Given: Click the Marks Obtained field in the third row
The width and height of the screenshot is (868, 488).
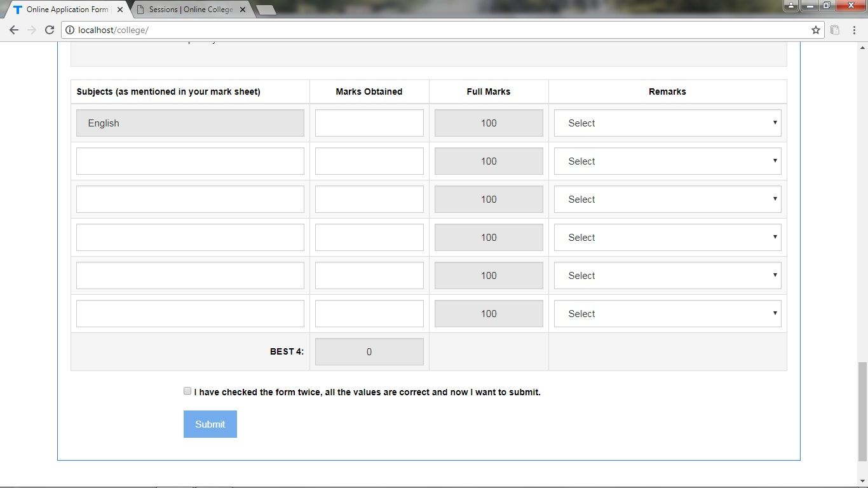Looking at the screenshot, I should (x=369, y=200).
